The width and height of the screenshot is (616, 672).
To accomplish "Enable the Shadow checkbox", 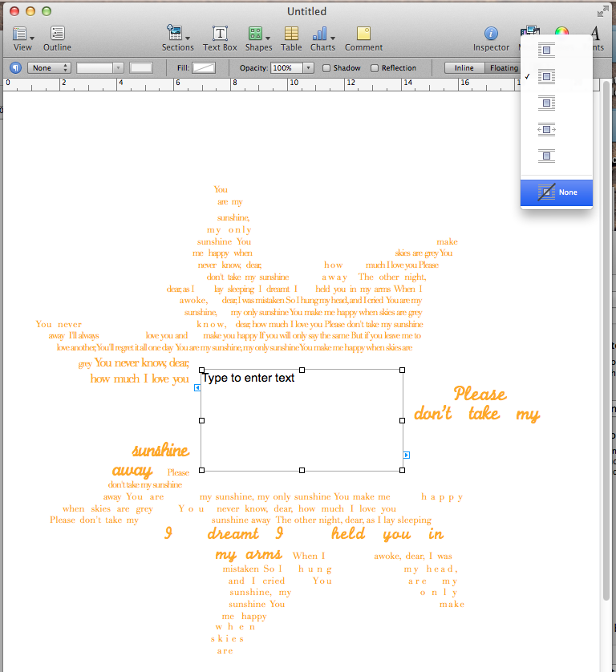I will [326, 68].
